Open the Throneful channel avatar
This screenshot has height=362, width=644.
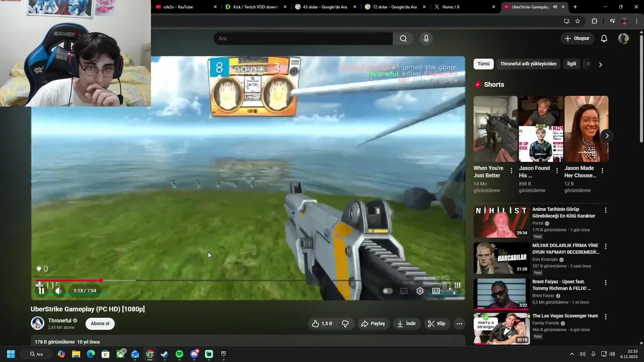[37, 323]
